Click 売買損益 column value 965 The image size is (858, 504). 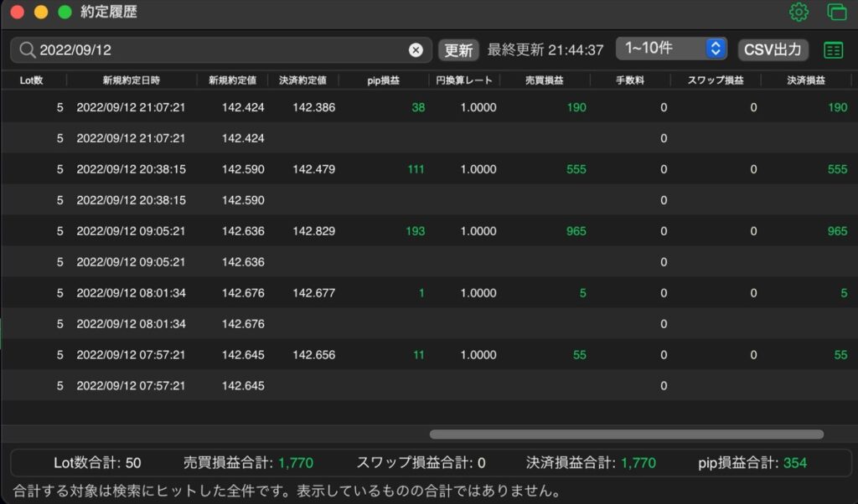576,231
